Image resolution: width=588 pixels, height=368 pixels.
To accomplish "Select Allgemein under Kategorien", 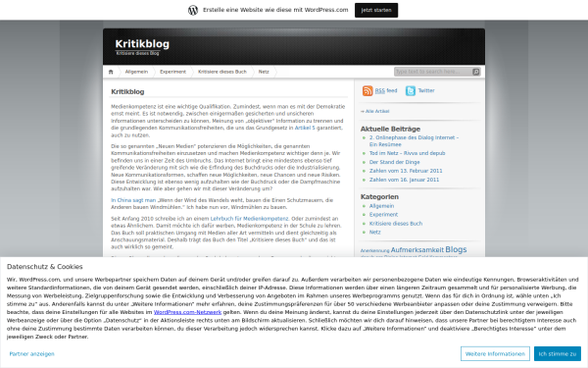I will pyautogui.click(x=381, y=206).
